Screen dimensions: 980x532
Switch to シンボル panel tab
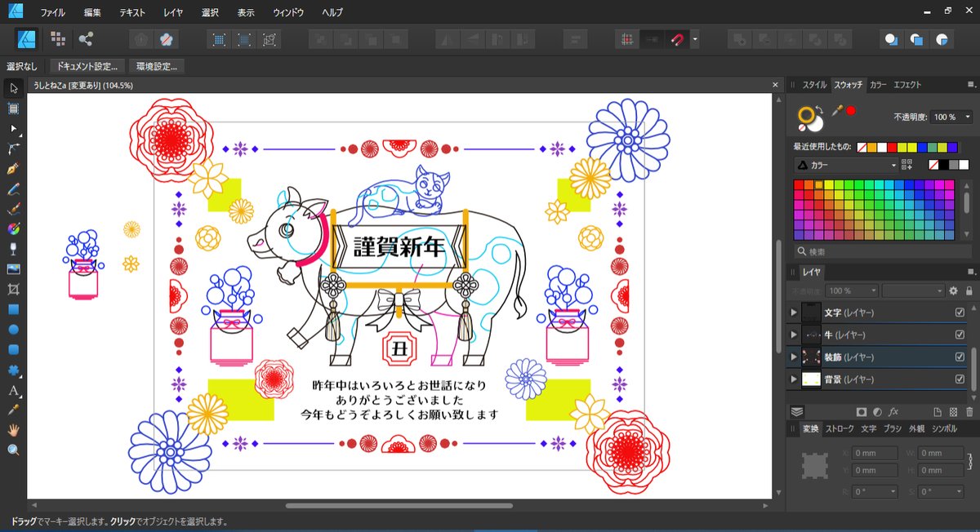click(944, 428)
